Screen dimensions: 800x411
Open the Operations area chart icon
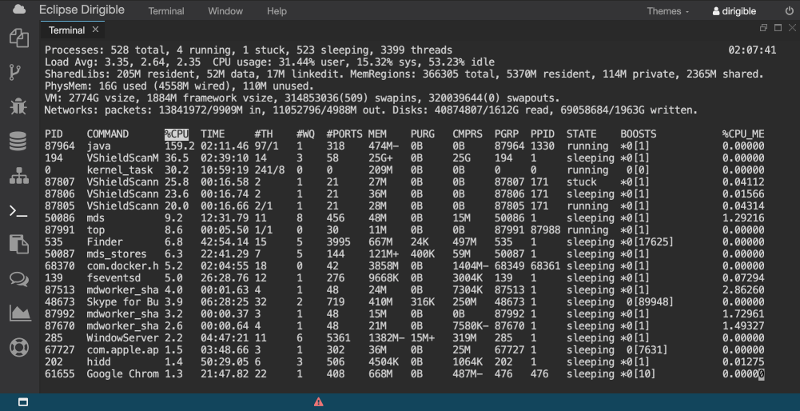(x=19, y=313)
